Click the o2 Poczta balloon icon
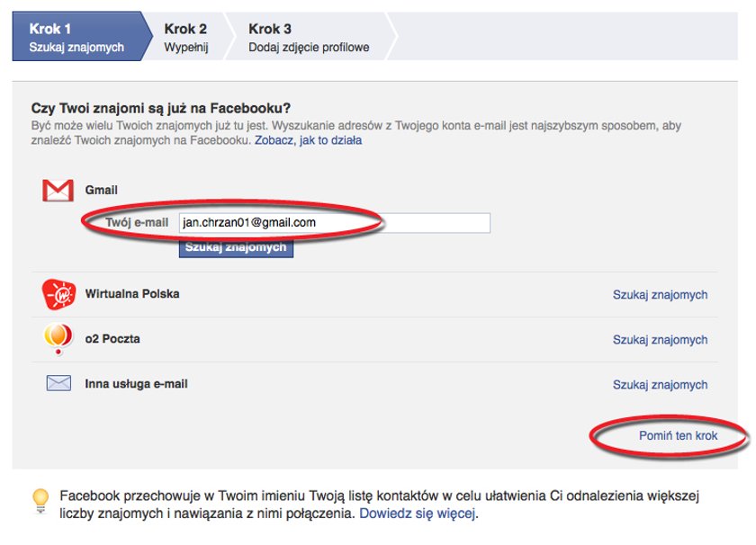The image size is (756, 545). pyautogui.click(x=58, y=339)
